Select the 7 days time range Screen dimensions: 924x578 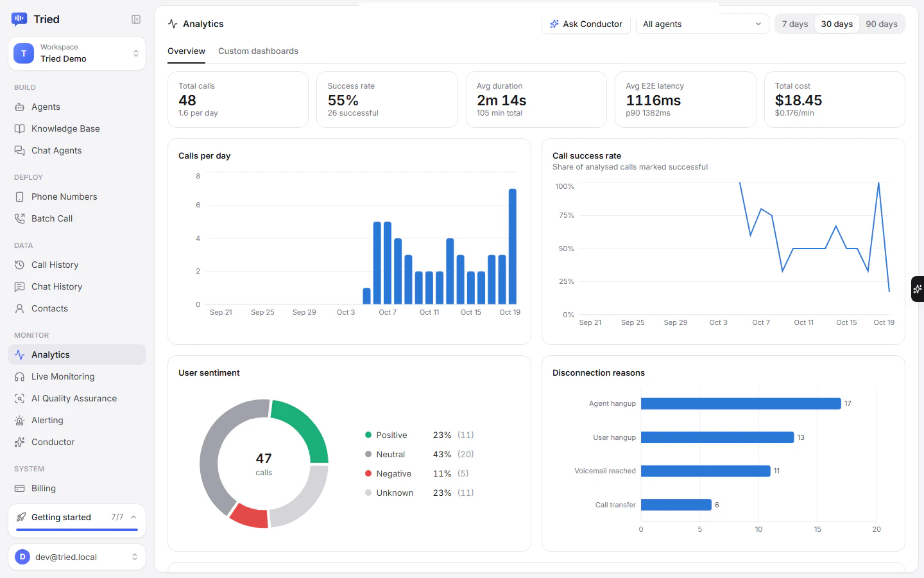click(795, 24)
